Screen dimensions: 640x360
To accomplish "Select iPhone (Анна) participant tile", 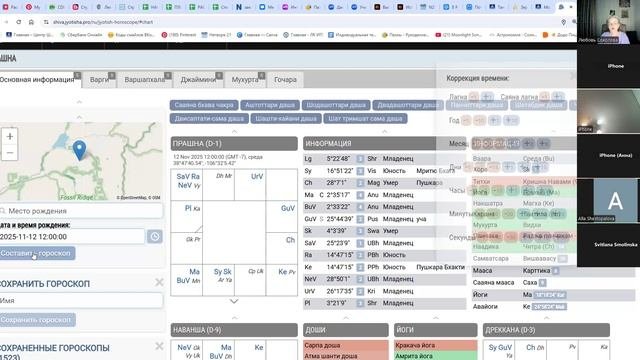I will click(x=609, y=156).
